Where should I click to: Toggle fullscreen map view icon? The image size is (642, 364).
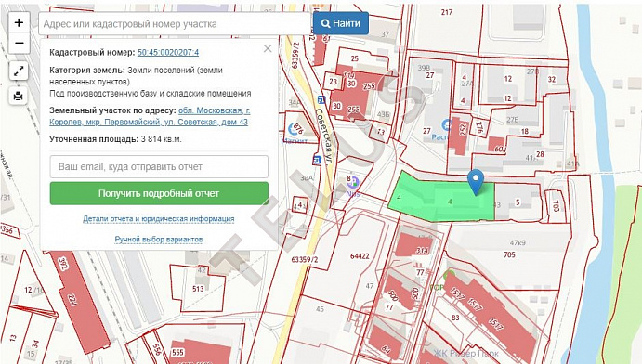[19, 71]
